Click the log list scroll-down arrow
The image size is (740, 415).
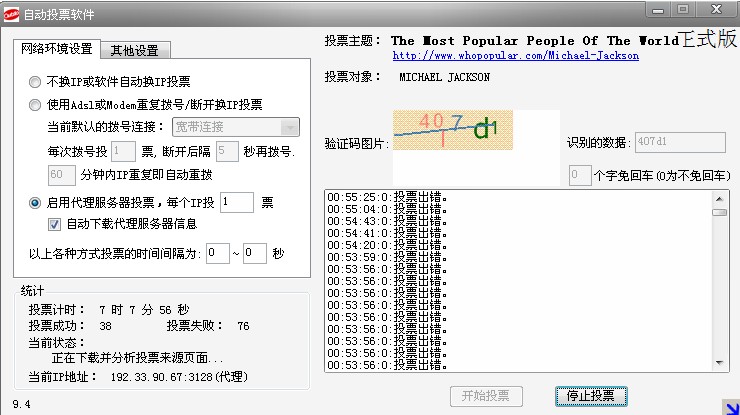pos(719,365)
